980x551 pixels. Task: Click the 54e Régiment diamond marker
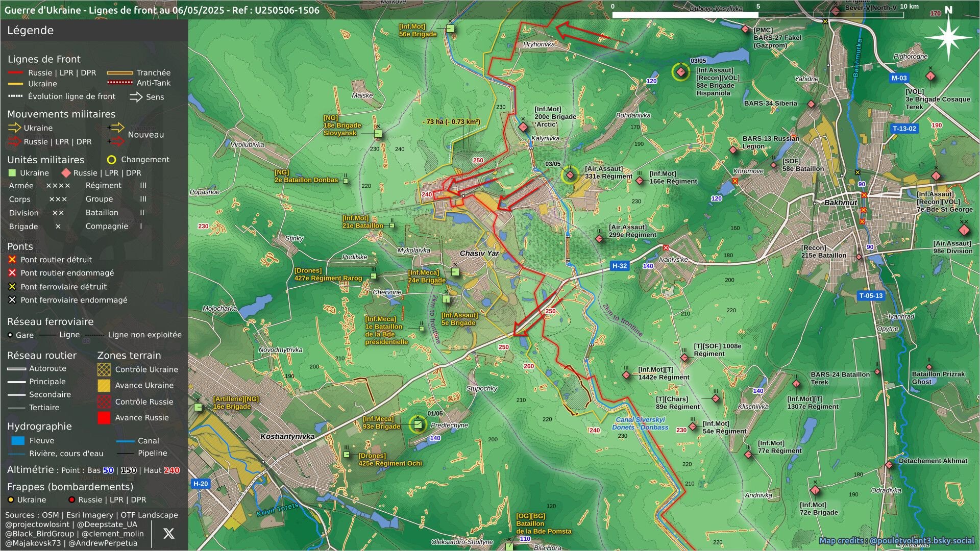point(693,427)
